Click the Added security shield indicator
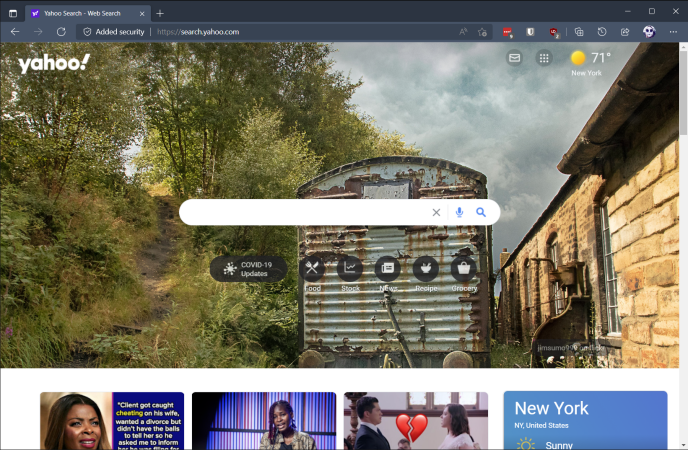 [114, 32]
